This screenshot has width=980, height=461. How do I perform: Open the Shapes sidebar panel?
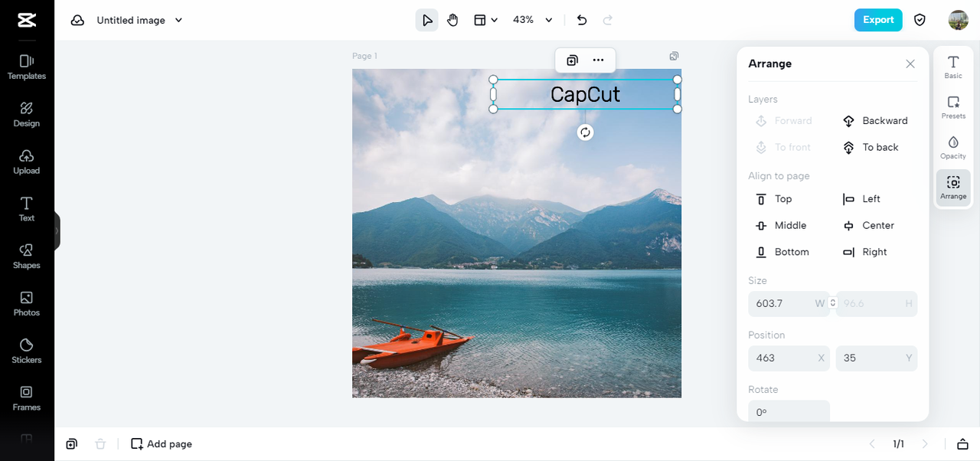27,257
